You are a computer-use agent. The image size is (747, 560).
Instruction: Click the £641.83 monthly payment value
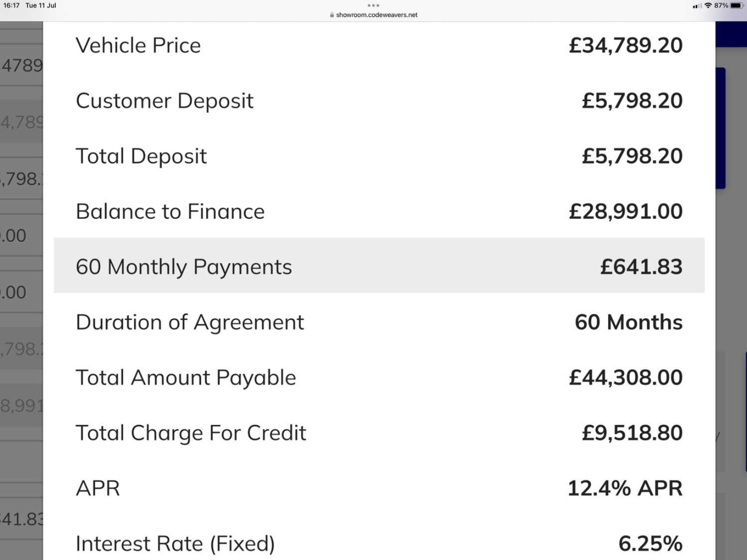pyautogui.click(x=641, y=267)
